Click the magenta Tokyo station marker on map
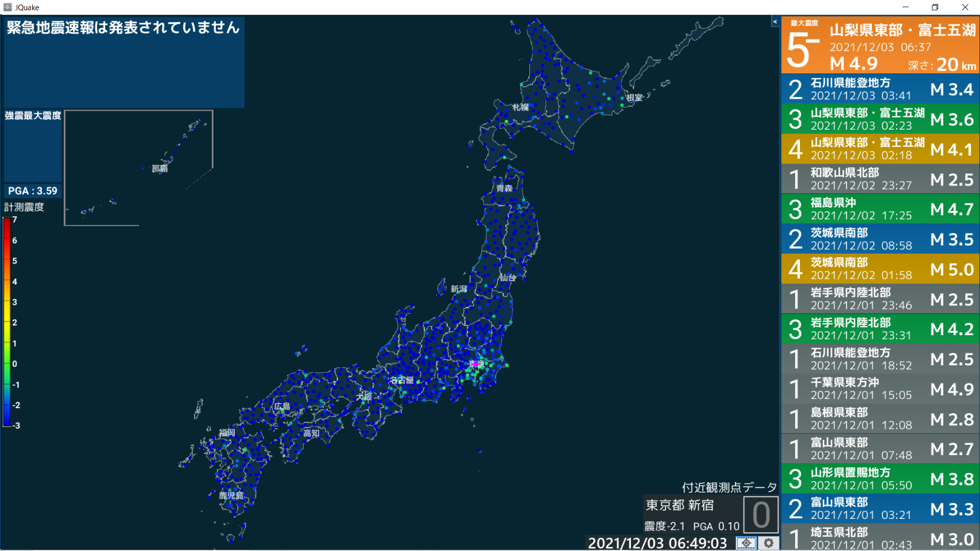 pyautogui.click(x=475, y=364)
